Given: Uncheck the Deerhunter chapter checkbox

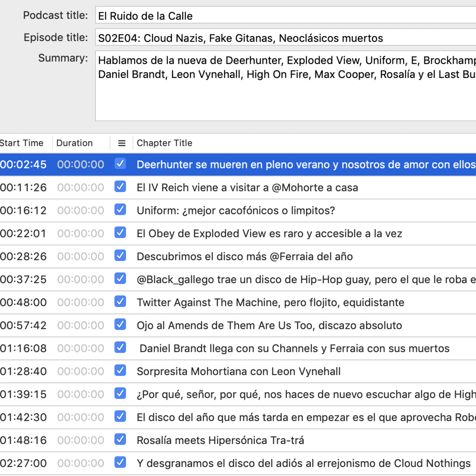Looking at the screenshot, I should click(x=120, y=164).
